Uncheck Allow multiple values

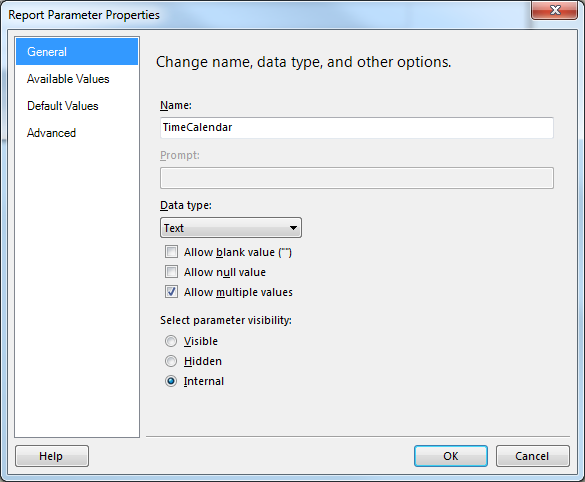pyautogui.click(x=171, y=292)
